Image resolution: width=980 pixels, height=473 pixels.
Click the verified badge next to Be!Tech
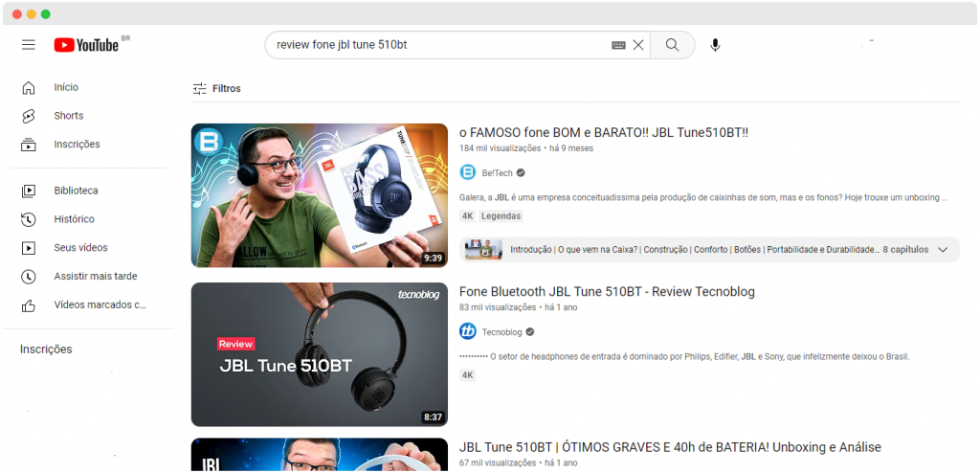click(521, 172)
